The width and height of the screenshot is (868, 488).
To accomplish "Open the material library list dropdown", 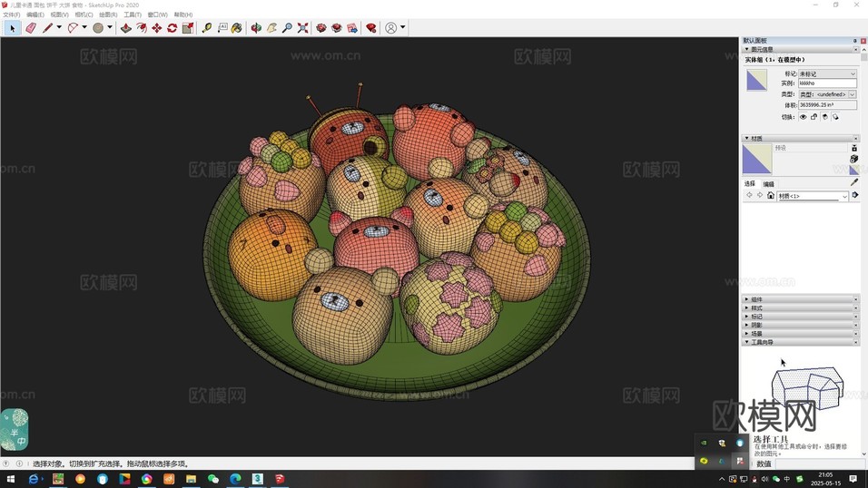I will [x=813, y=196].
